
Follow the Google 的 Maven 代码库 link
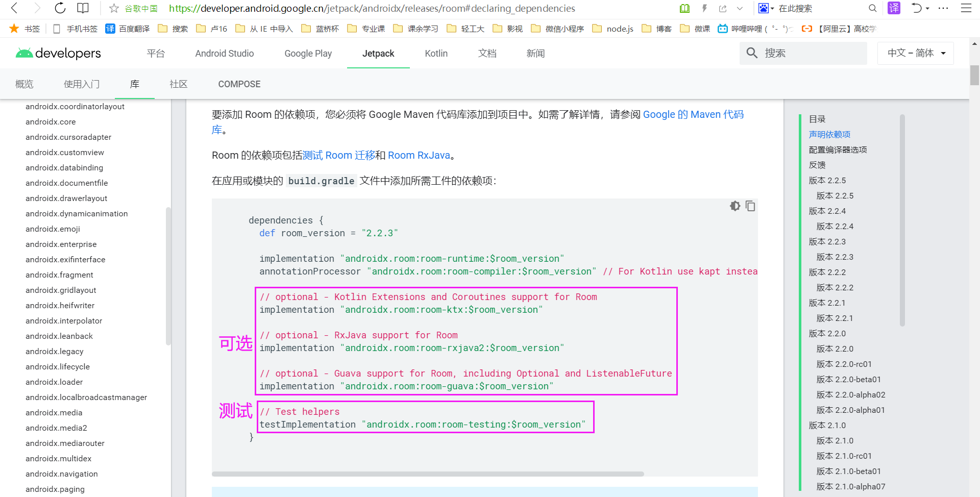coord(693,114)
